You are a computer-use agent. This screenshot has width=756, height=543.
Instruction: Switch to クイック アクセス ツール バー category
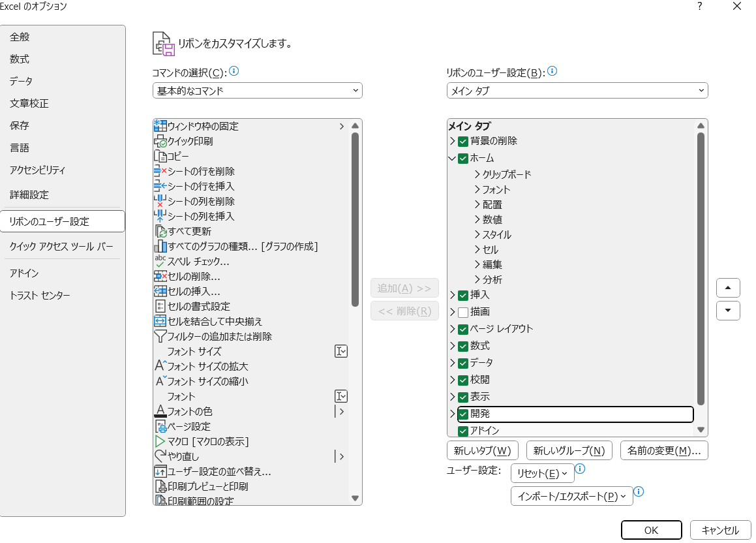point(61,246)
